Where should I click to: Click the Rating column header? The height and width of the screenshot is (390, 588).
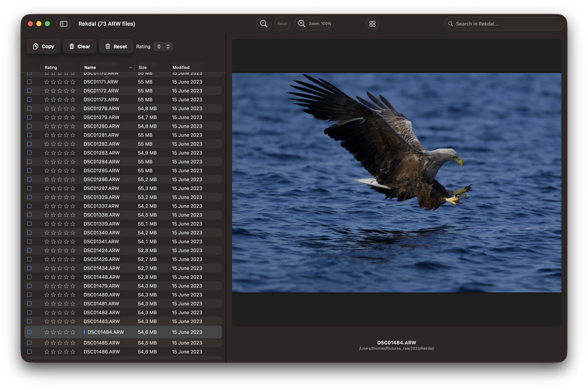point(51,67)
